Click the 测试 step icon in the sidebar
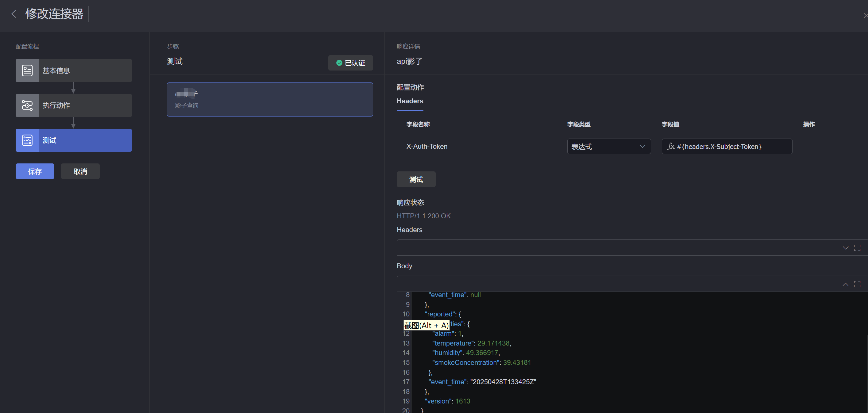 (27, 140)
